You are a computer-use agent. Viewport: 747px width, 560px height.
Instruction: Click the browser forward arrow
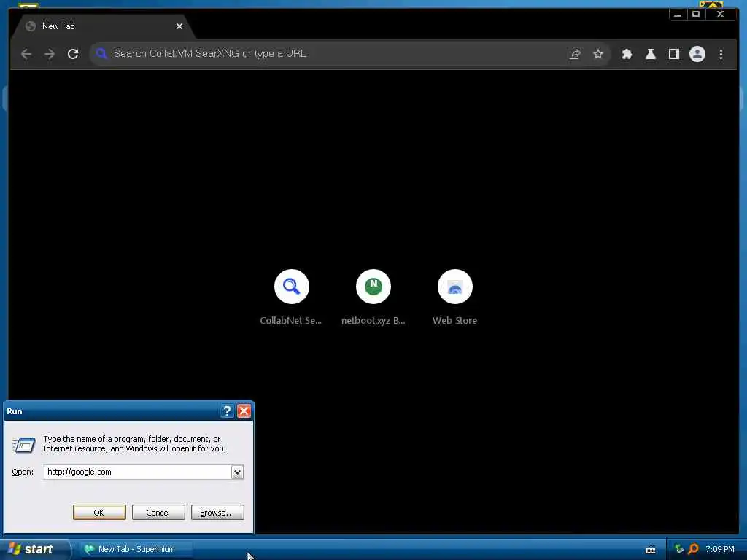pos(50,54)
